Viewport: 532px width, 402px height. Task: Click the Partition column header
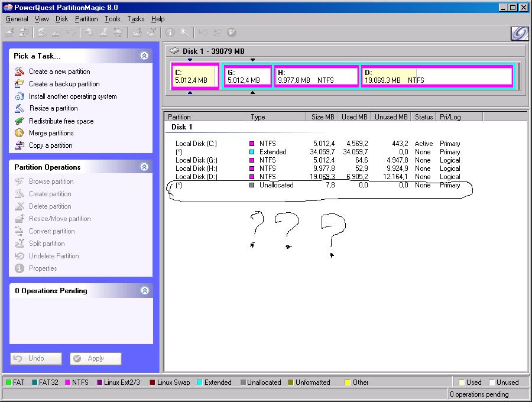[x=206, y=116]
